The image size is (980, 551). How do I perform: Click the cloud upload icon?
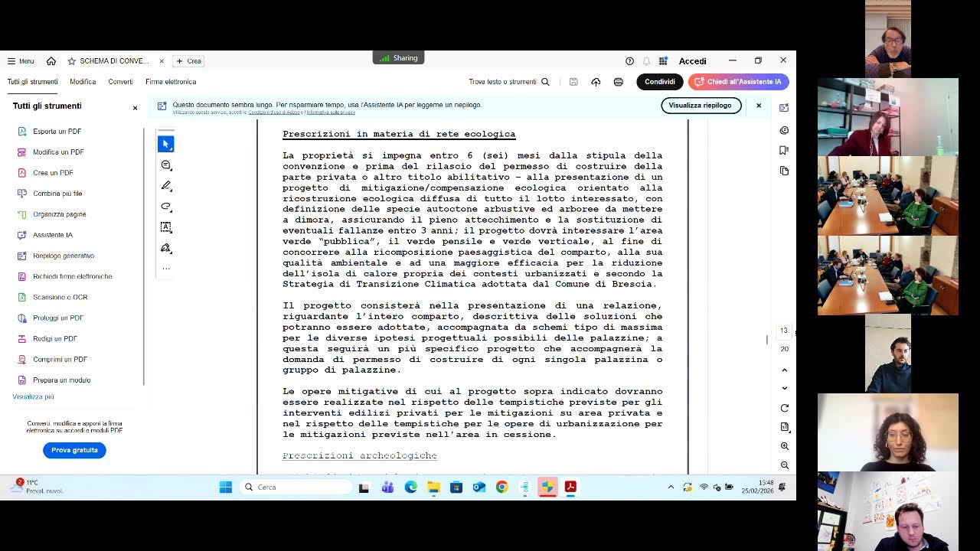point(596,82)
